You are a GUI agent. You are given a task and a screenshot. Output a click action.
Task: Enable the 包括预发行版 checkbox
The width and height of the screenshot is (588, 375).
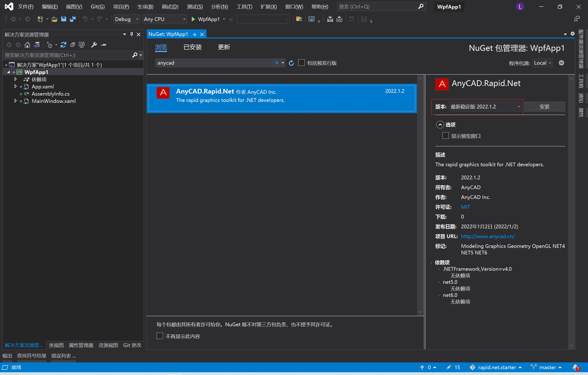point(301,63)
